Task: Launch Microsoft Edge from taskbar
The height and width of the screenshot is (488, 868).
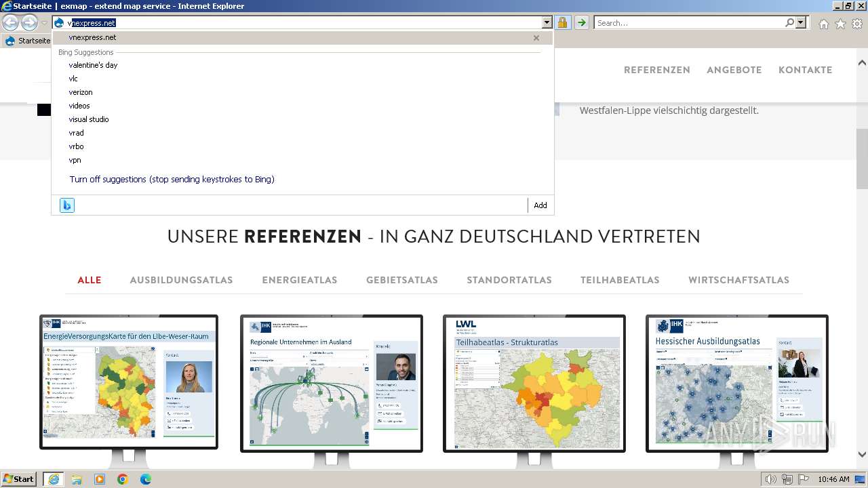Action: (146, 479)
